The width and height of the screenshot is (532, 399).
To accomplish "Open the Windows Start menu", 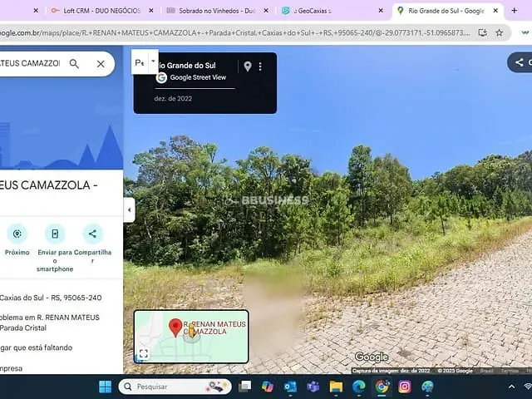I will [106, 387].
